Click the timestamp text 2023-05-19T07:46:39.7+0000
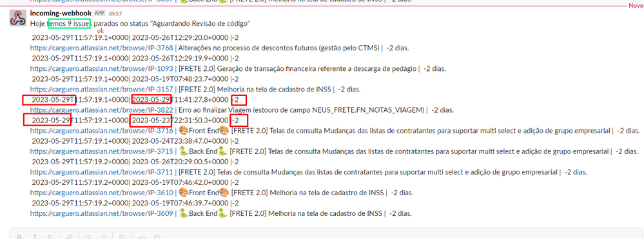This screenshot has height=239, width=644. (180, 203)
